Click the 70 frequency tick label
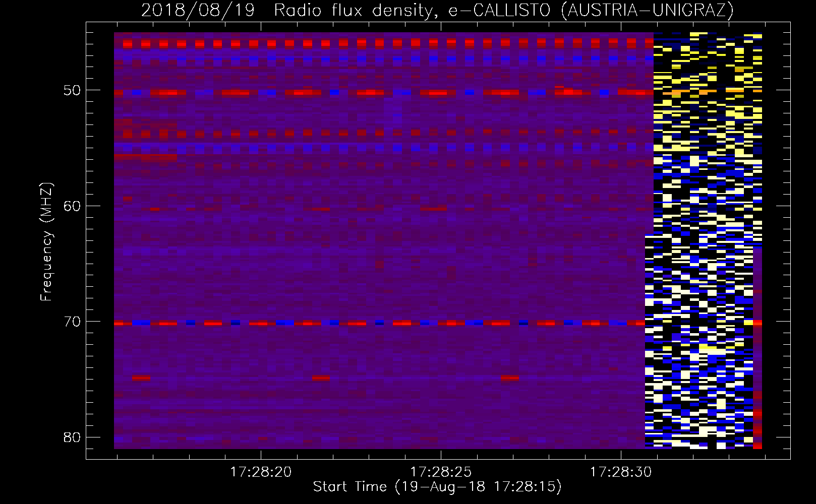The width and height of the screenshot is (816, 504). [x=72, y=322]
